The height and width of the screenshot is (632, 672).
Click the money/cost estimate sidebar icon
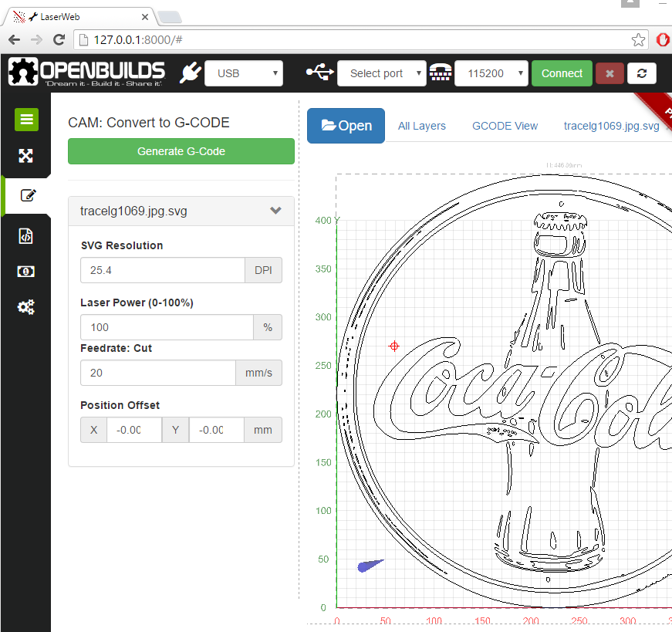[x=26, y=272]
